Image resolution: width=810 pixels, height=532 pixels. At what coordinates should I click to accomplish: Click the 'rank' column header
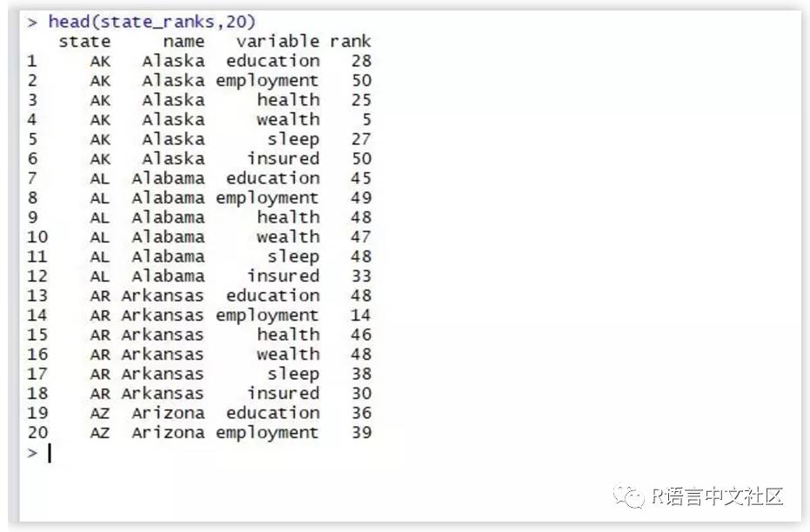(351, 41)
